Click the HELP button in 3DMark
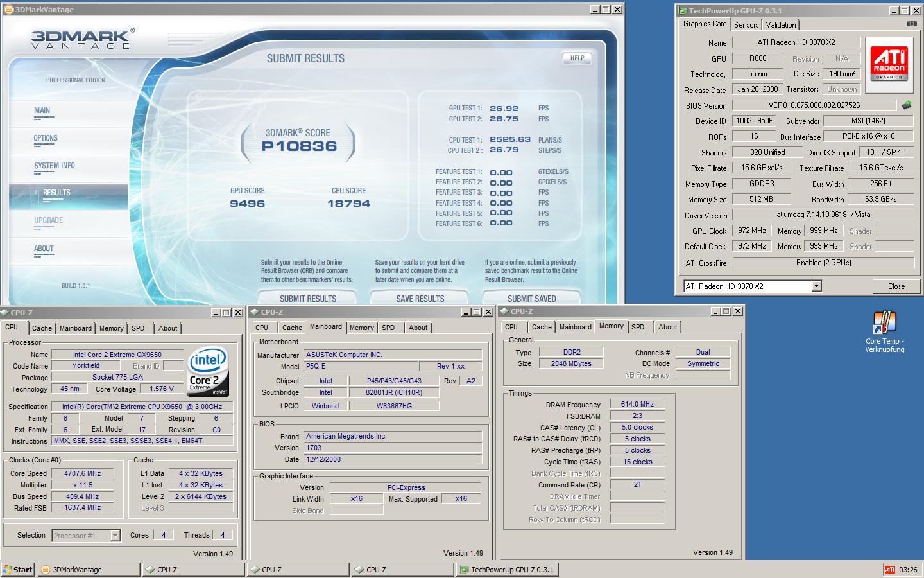The image size is (924, 578). [x=577, y=58]
